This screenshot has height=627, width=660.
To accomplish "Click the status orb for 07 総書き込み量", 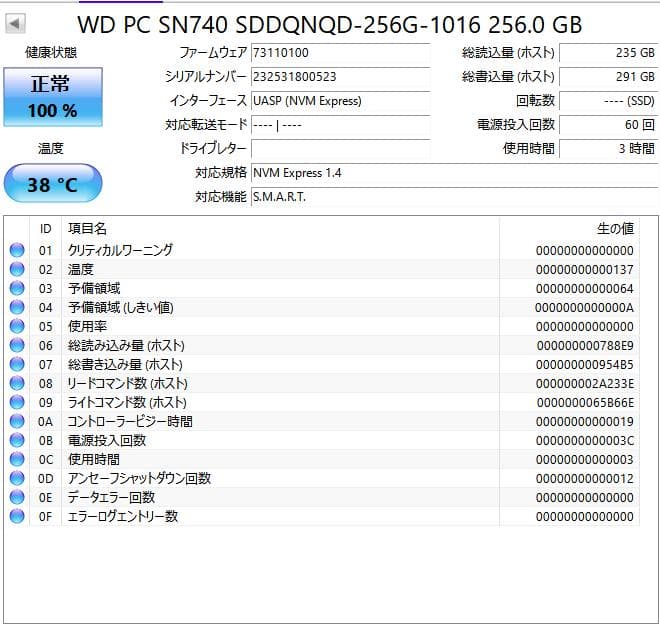I will point(17,364).
